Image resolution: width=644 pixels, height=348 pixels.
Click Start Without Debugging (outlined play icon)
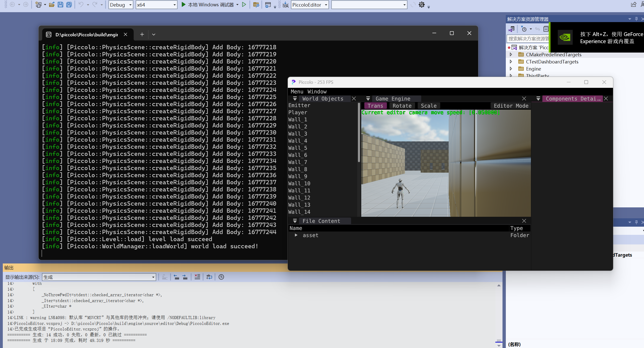[x=244, y=5]
